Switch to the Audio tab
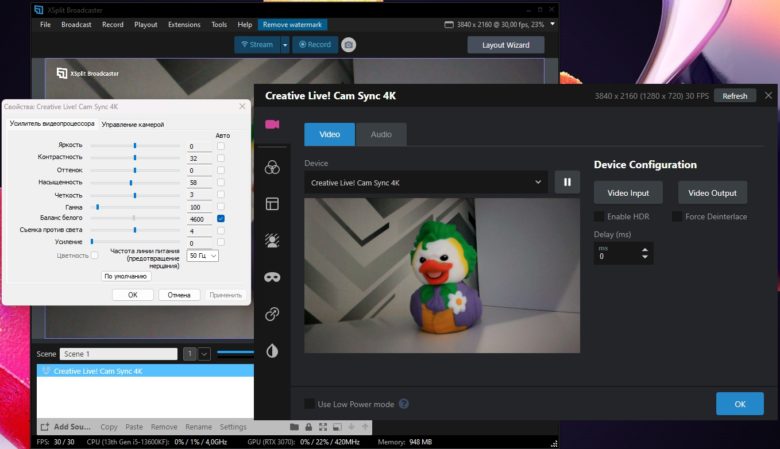This screenshot has width=780, height=449. (381, 134)
